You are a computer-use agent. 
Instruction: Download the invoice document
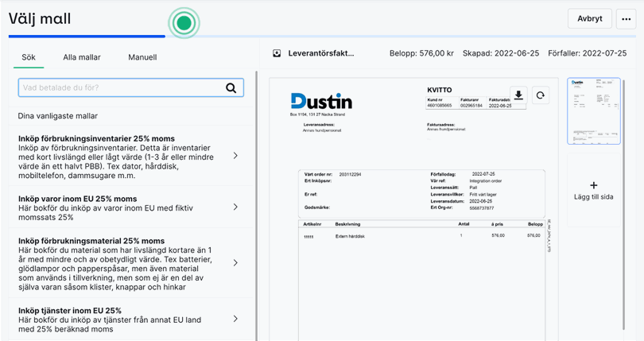click(x=518, y=95)
